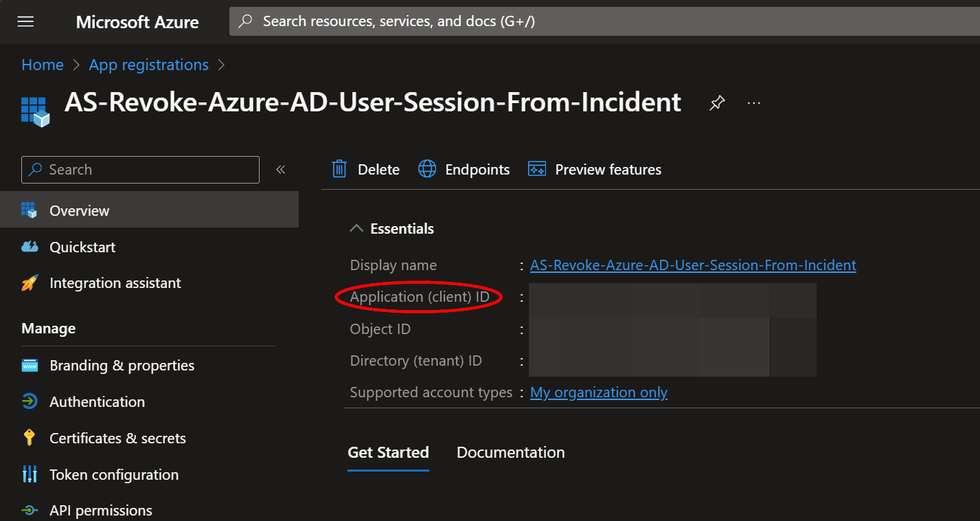Click the page title AS-Revoke-Azure-AD-User-Session-From-Incident
The height and width of the screenshot is (521, 980).
(x=373, y=102)
